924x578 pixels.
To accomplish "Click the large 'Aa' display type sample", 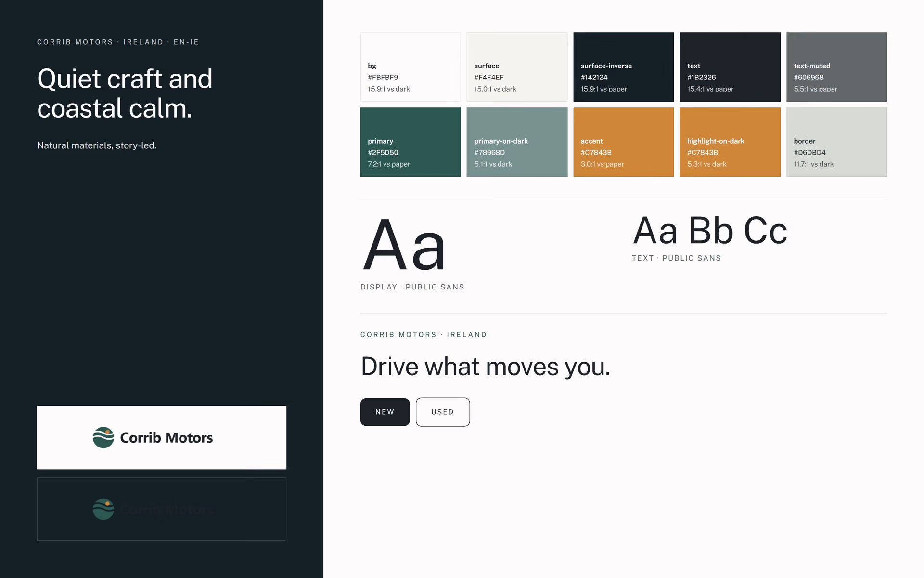I will tap(404, 245).
